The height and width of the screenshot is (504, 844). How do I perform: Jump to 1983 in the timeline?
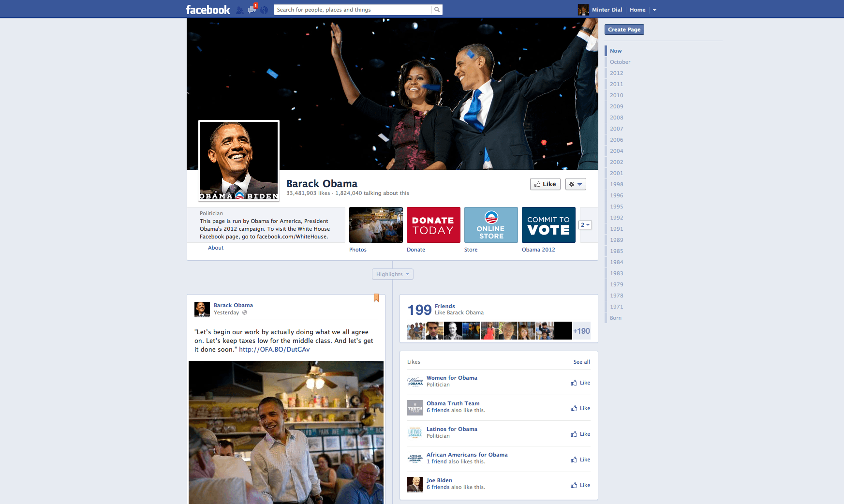[617, 273]
